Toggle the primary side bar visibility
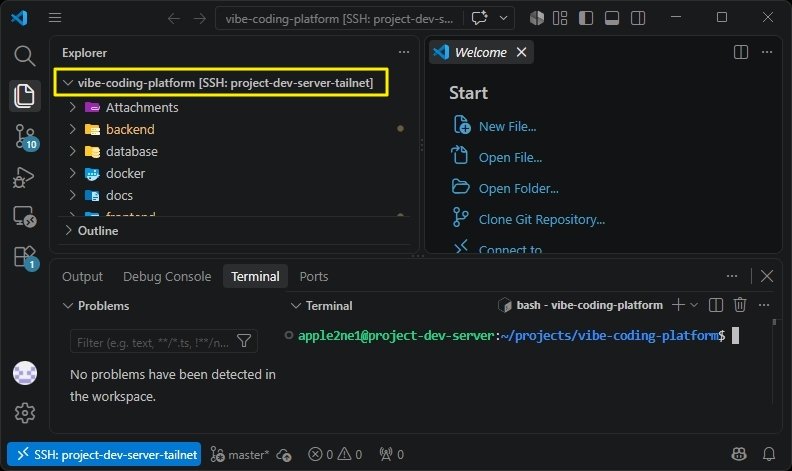 coord(586,18)
